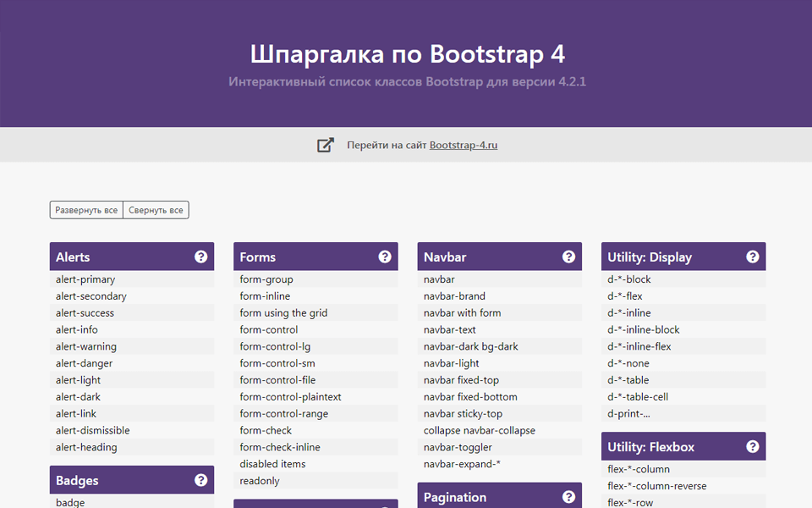Image resolution: width=812 pixels, height=508 pixels.
Task: Select the navbar-text entry
Action: 499,329
